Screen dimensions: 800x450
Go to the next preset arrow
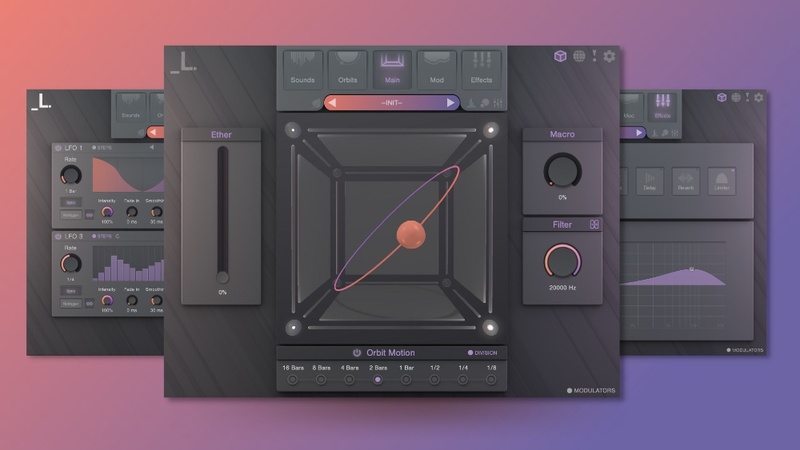[451, 103]
